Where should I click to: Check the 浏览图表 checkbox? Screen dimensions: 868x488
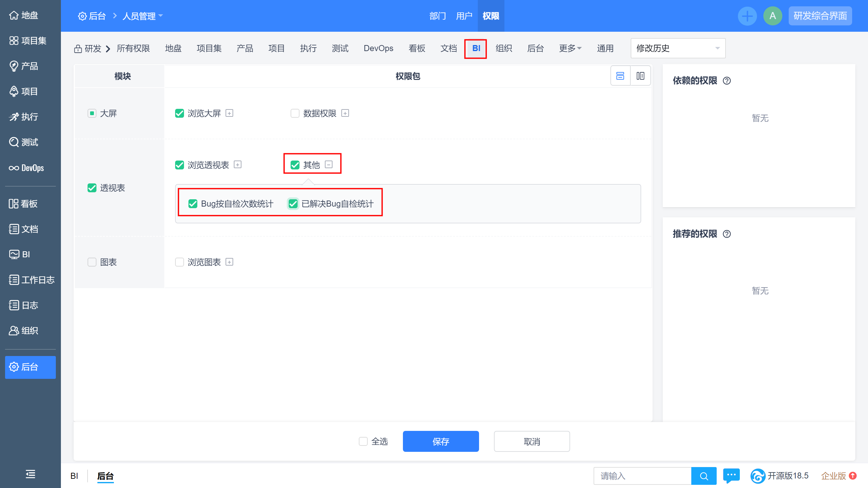click(x=180, y=262)
